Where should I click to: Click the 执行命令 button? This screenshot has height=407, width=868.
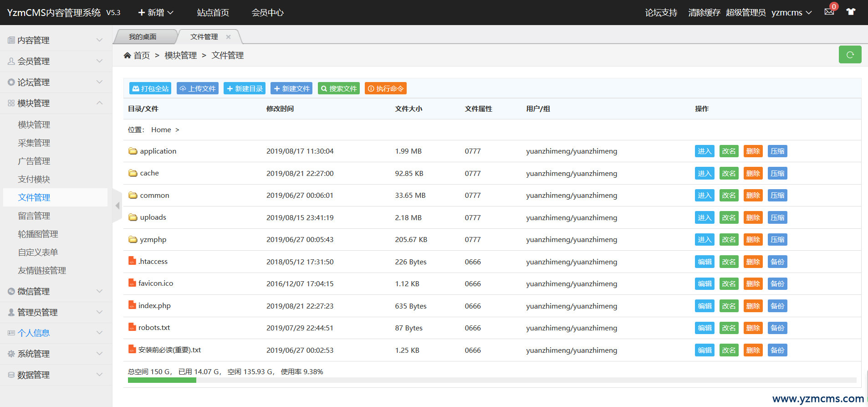coord(386,88)
